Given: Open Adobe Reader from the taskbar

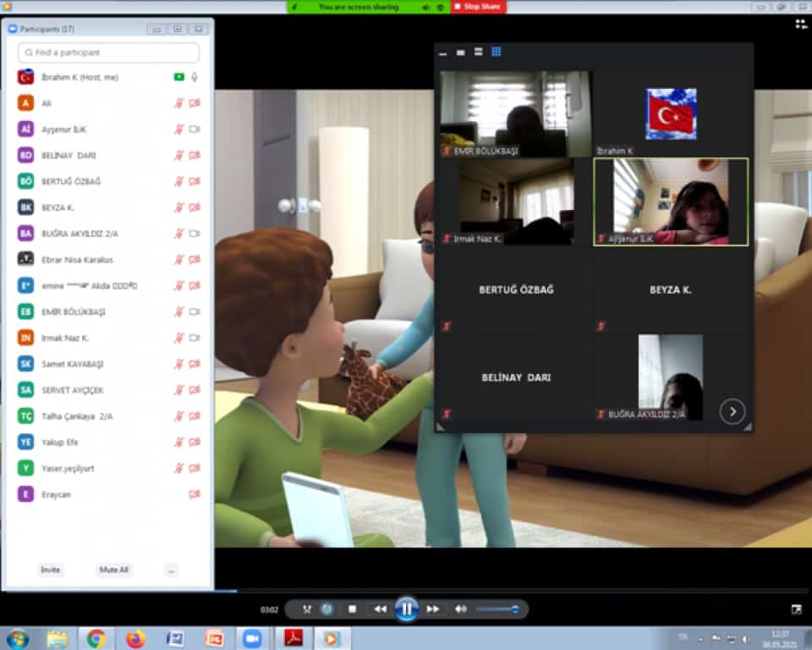Looking at the screenshot, I should 294,638.
